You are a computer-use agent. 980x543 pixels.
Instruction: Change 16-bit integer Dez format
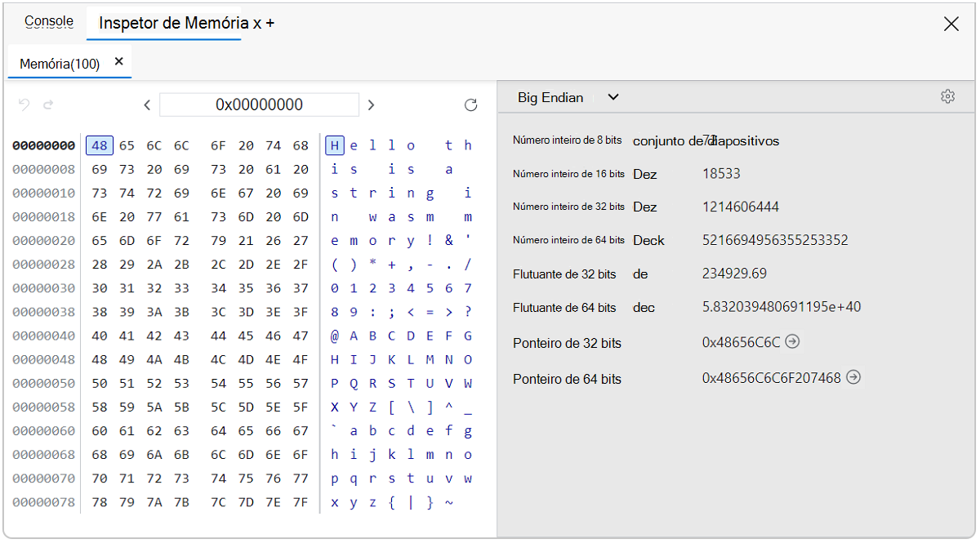pos(645,174)
